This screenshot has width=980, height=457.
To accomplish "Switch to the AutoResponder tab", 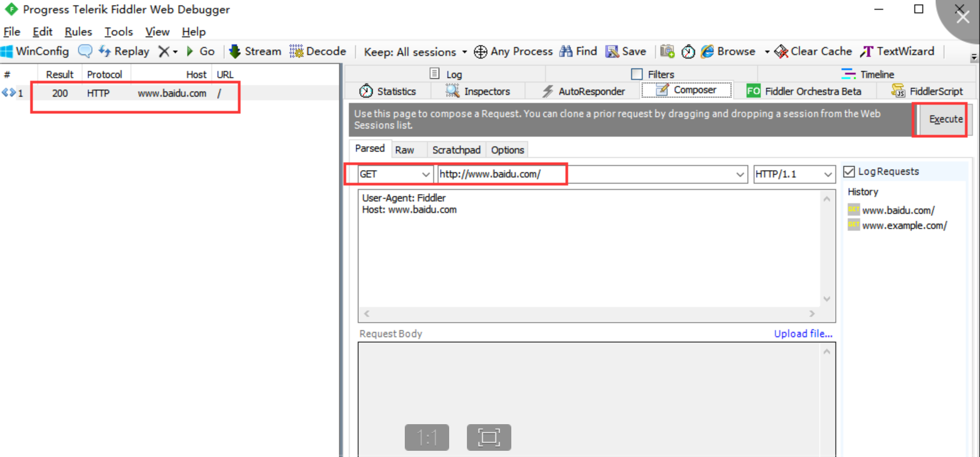I will click(x=583, y=91).
